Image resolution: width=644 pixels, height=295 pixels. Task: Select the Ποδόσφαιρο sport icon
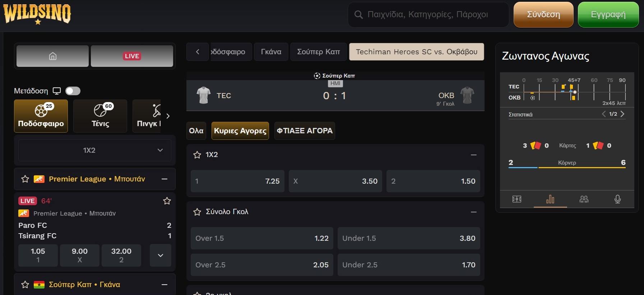(41, 116)
